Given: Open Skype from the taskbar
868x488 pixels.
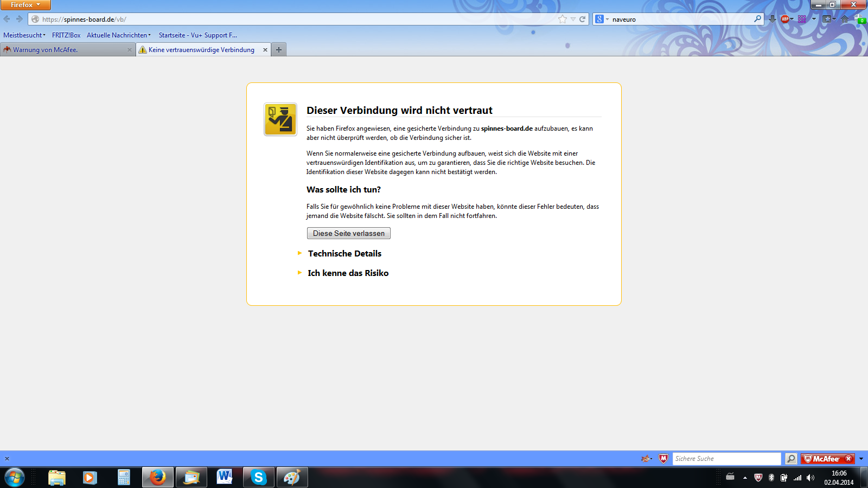Looking at the screenshot, I should [259, 477].
